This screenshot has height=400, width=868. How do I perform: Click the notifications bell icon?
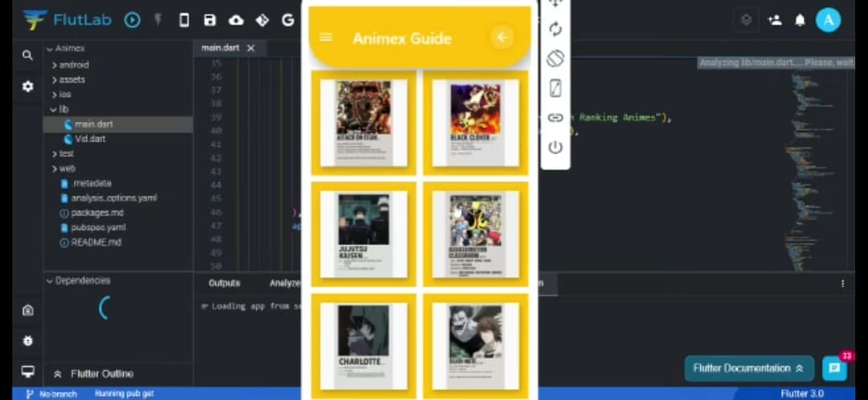point(800,20)
